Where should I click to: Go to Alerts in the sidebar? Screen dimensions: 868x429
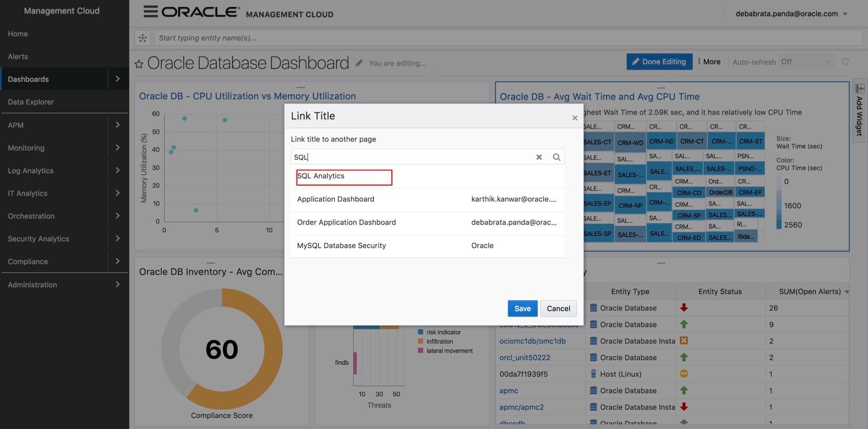[18, 56]
